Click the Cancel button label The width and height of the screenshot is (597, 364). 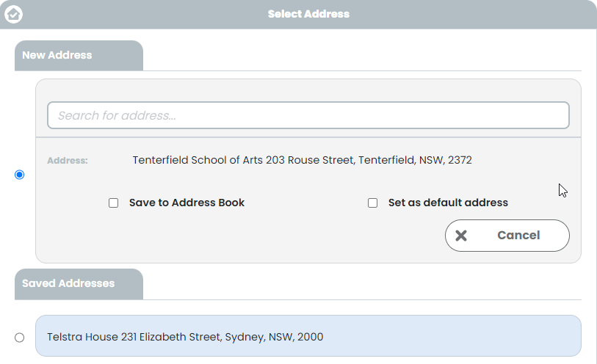tap(518, 236)
